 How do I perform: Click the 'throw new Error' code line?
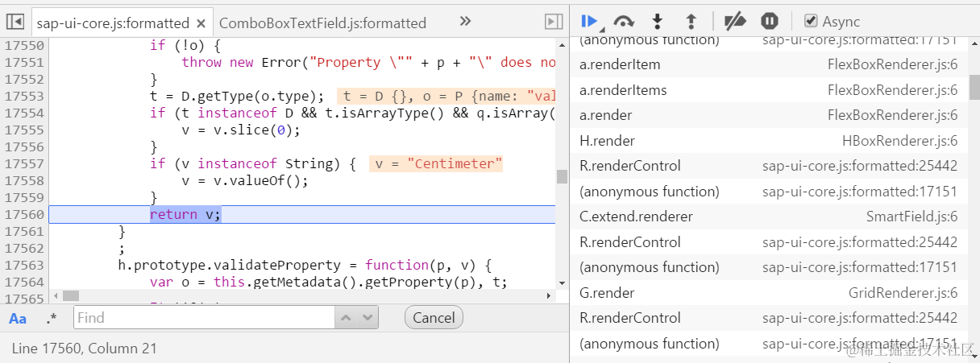[368, 62]
